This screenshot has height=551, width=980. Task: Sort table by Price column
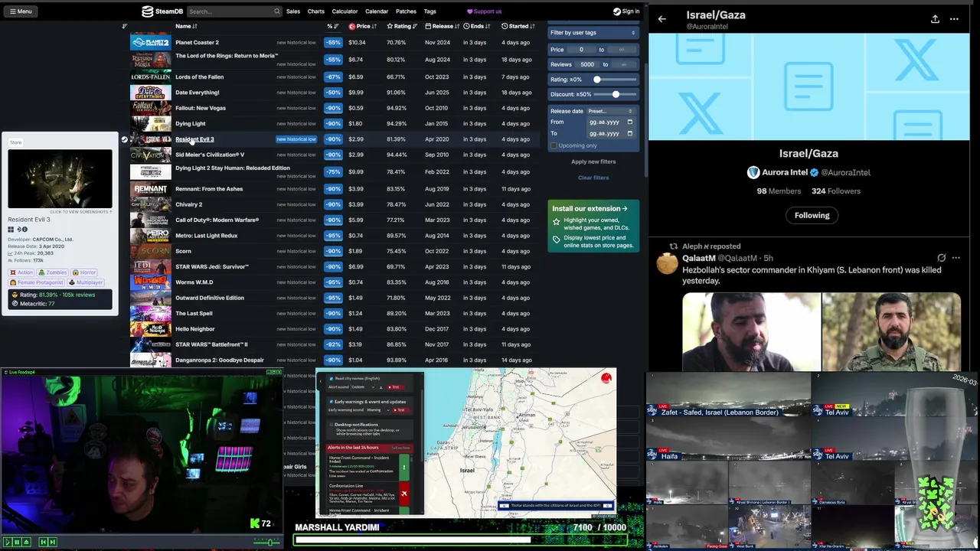tap(362, 26)
